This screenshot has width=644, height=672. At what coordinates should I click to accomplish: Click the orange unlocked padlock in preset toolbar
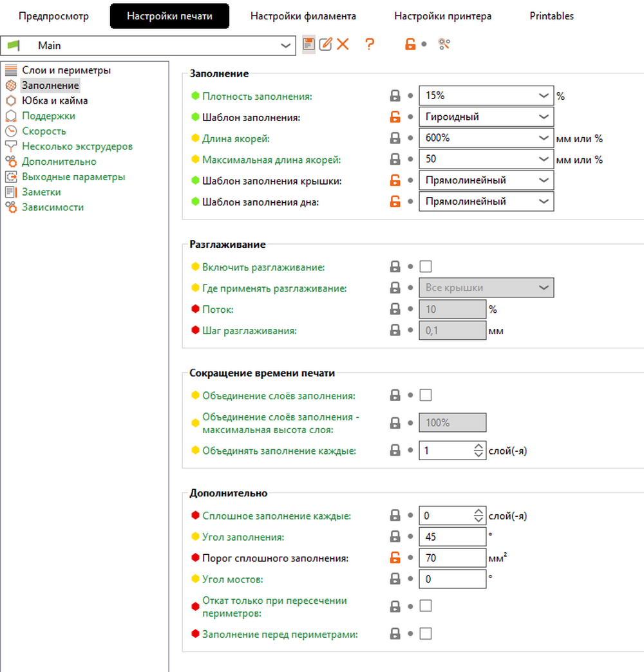click(410, 44)
